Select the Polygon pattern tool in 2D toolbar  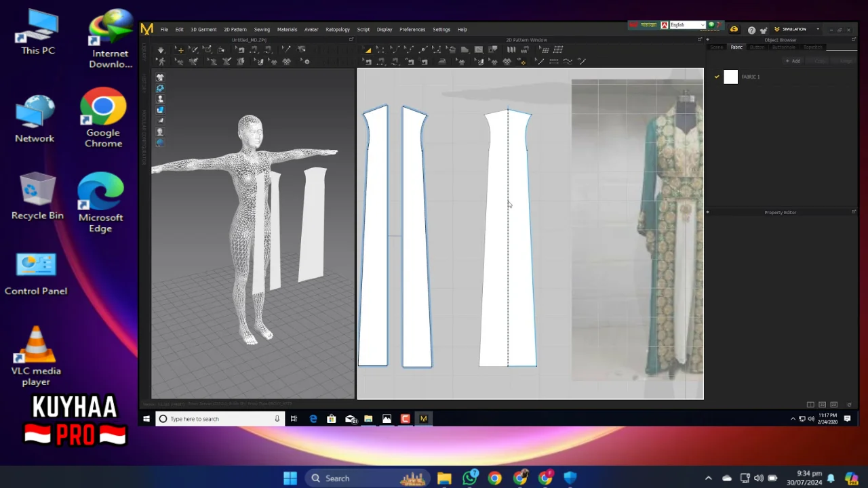pos(465,49)
